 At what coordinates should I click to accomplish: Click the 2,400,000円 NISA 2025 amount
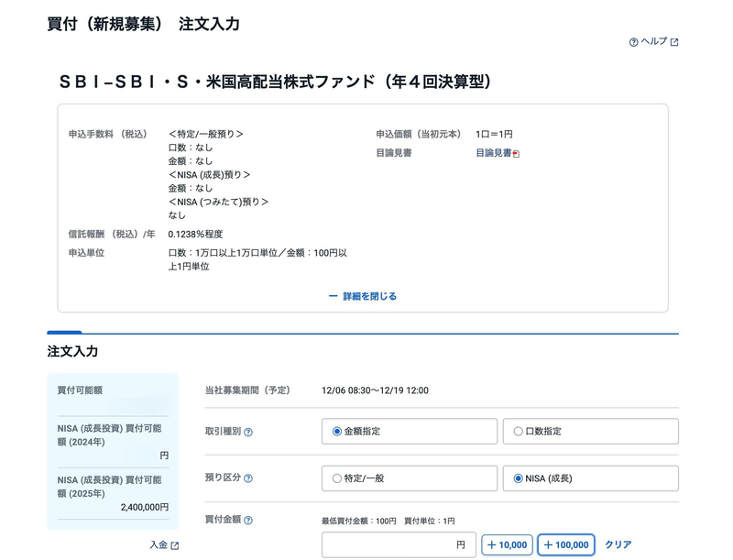pos(145,507)
